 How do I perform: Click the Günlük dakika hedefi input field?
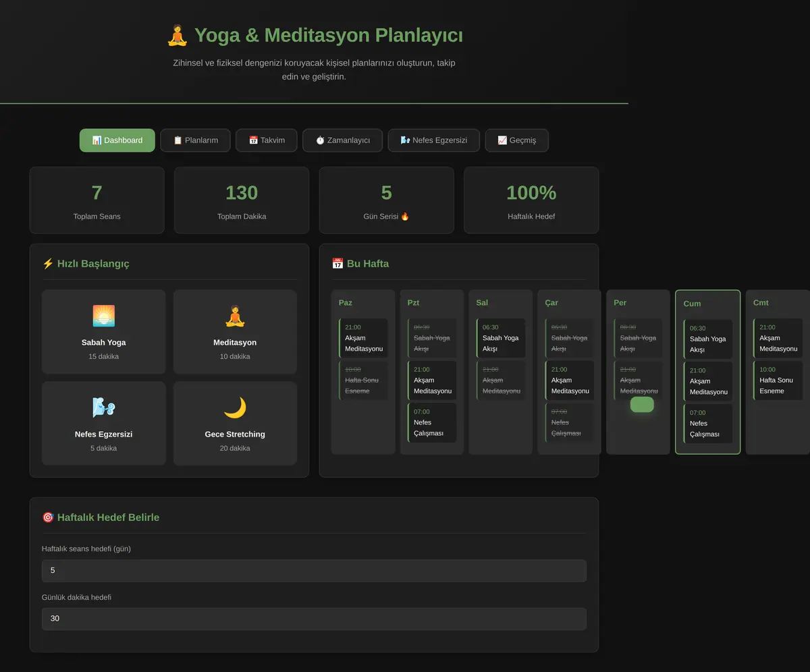(314, 619)
